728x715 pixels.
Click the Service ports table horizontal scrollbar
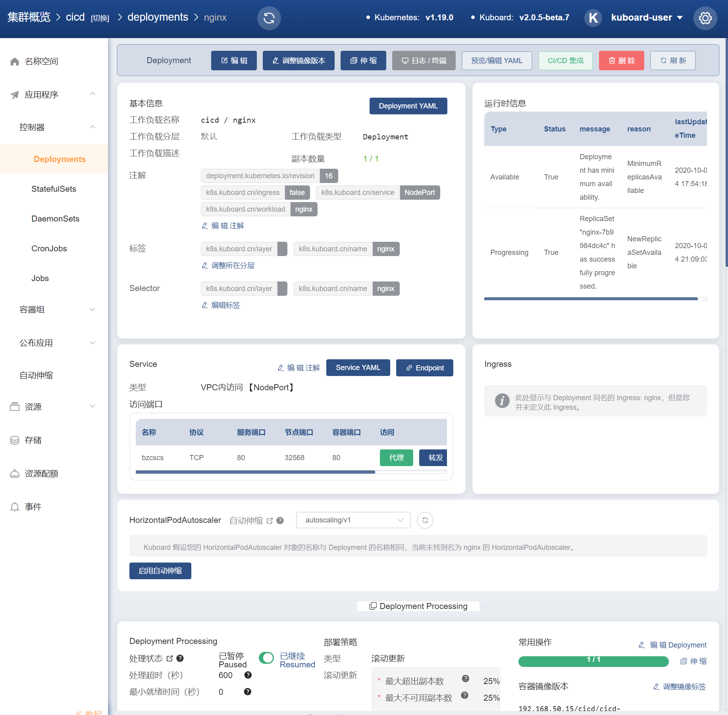pyautogui.click(x=255, y=472)
